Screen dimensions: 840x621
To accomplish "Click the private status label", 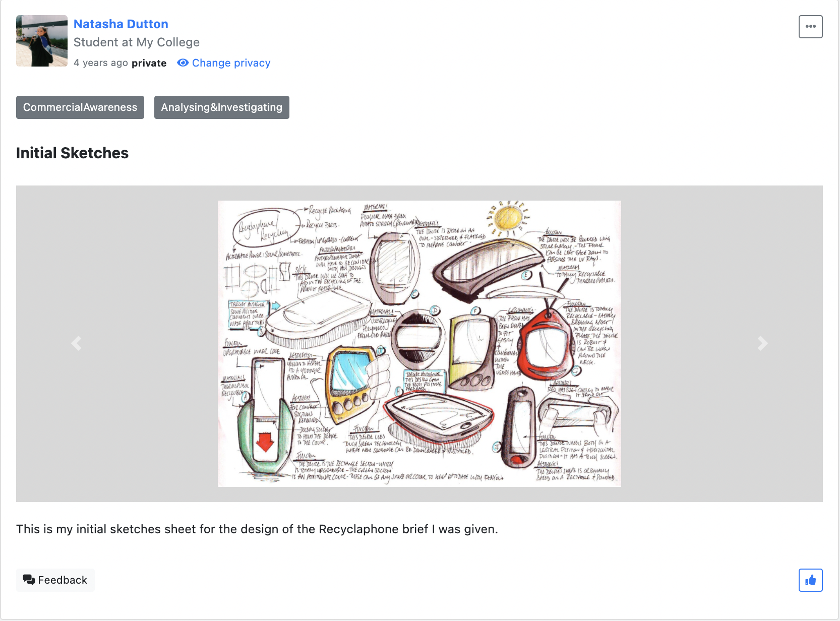I will [x=149, y=63].
